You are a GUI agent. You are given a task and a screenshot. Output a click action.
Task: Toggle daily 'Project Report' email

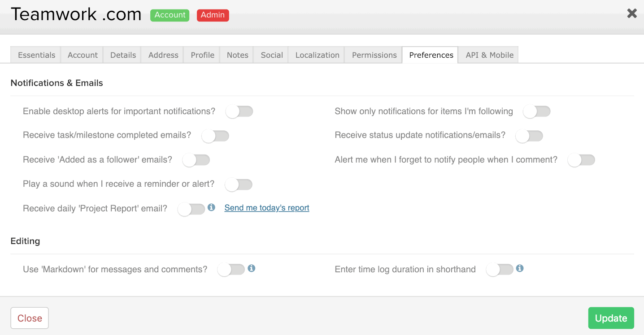pos(191,209)
